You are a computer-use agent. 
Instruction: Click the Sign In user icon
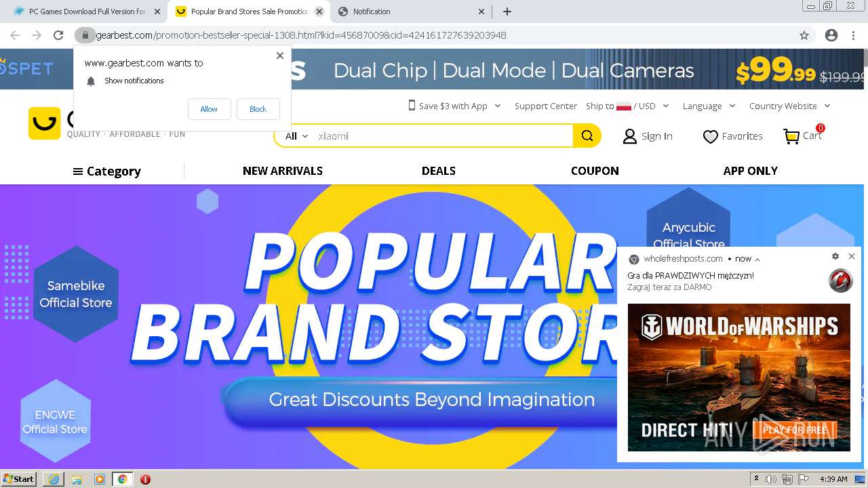pyautogui.click(x=630, y=136)
